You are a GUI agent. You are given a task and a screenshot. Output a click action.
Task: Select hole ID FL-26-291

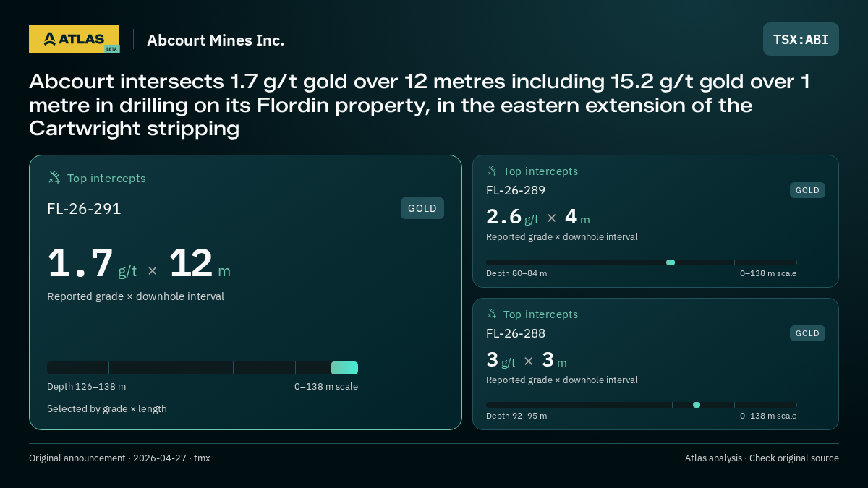click(84, 209)
